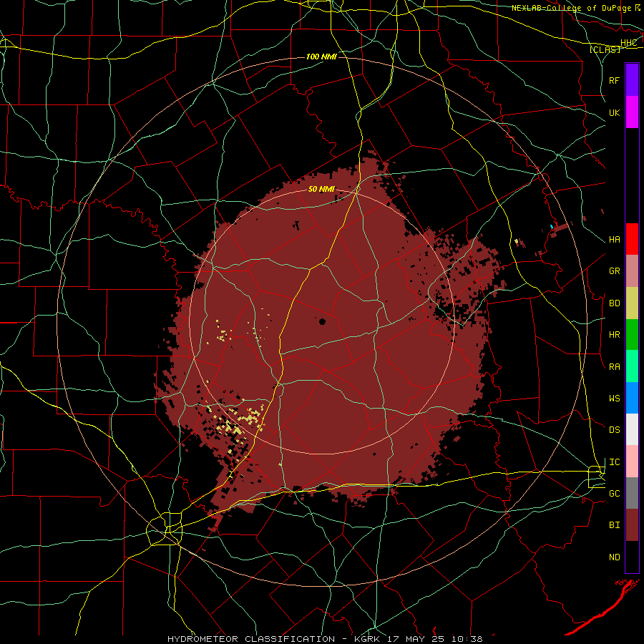
Task: Click the IC legend label
Action: tap(614, 462)
